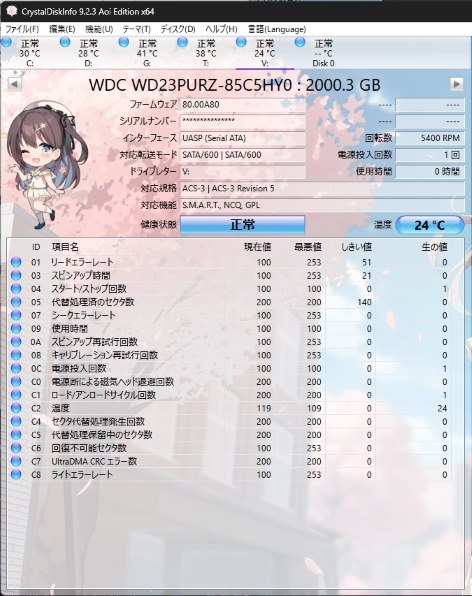Click the blue status icon for ID 04
This screenshot has height=596, width=472.
tap(16, 288)
